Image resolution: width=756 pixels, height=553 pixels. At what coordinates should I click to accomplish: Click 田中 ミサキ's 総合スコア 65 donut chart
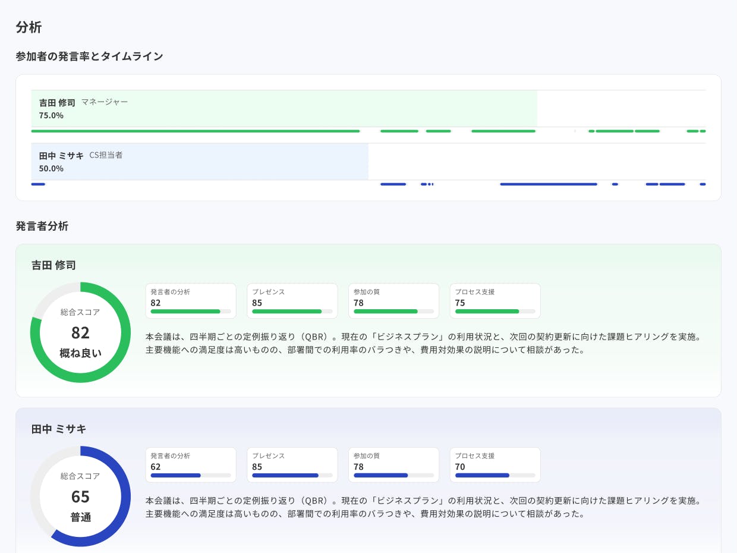(80, 496)
